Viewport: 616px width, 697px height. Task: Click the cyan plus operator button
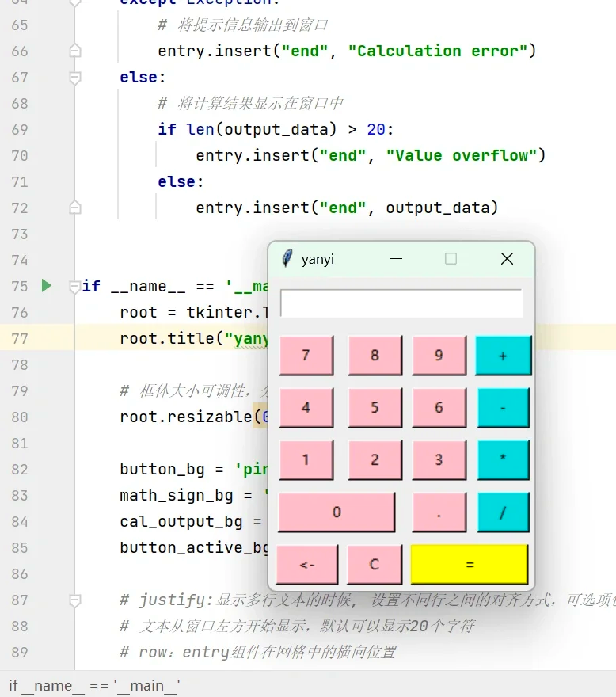503,356
